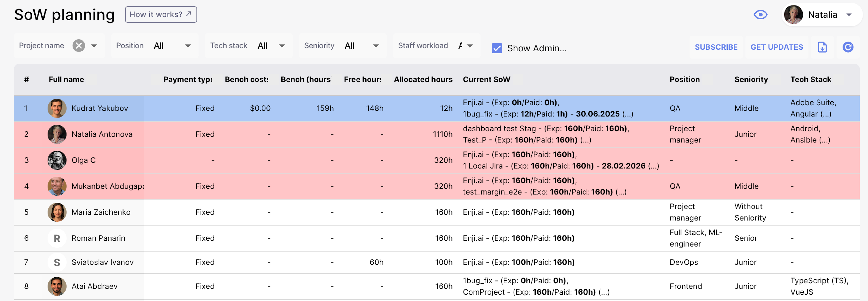
Task: Click the 148h free hours cell
Action: coord(375,108)
